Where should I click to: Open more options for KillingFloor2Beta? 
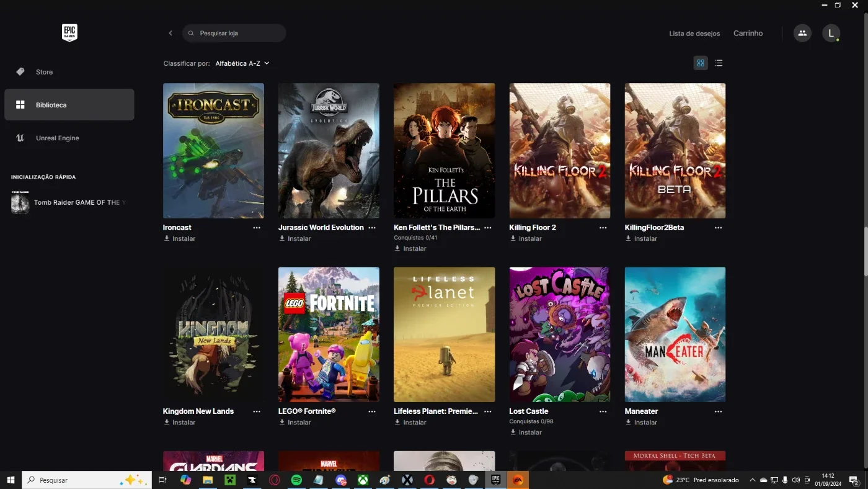pyautogui.click(x=718, y=228)
